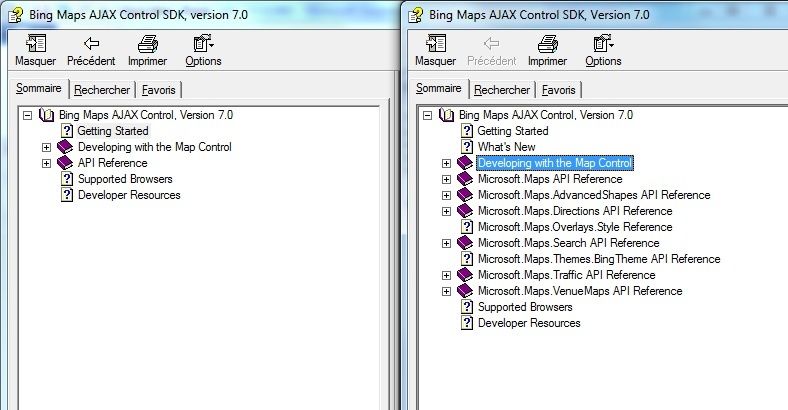Image resolution: width=788 pixels, height=410 pixels.
Task: Click page icon beside What's New
Action: (467, 147)
